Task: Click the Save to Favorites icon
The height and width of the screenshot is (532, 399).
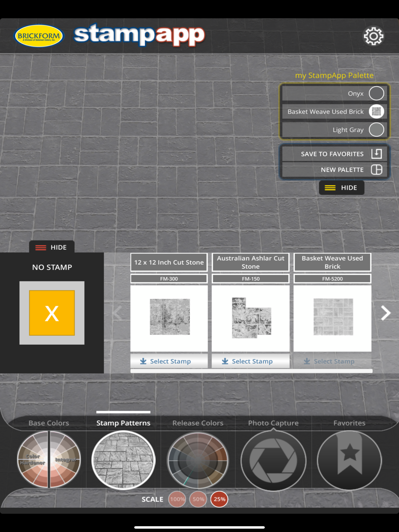Action: (x=376, y=154)
